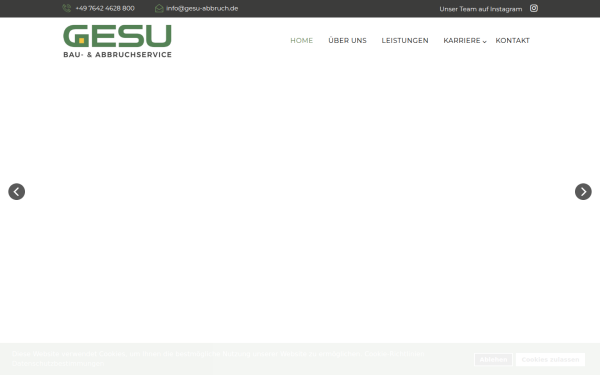Go to the HOME menu item
This screenshot has height=375, width=600.
tap(302, 41)
